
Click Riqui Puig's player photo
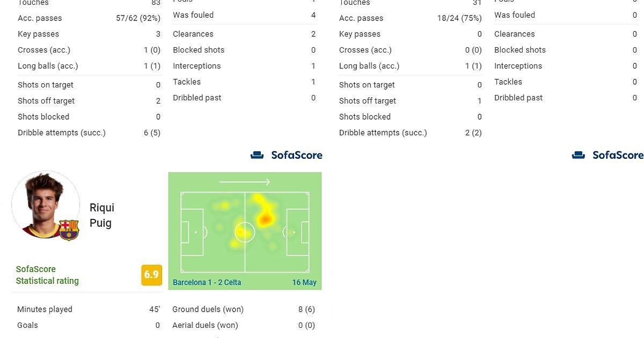(x=46, y=205)
